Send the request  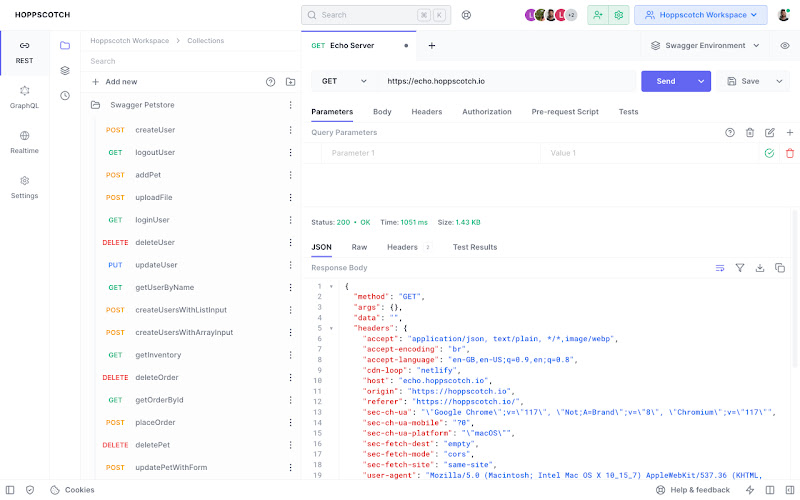[666, 81]
